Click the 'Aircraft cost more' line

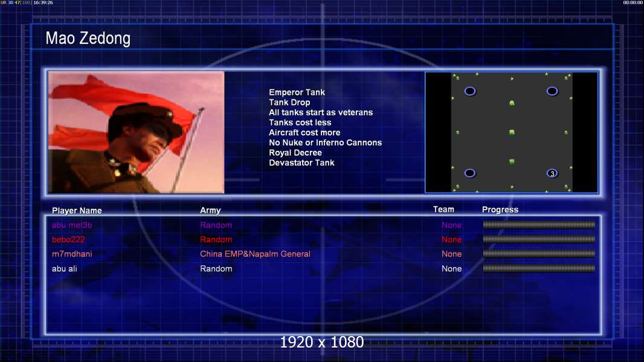(x=304, y=132)
